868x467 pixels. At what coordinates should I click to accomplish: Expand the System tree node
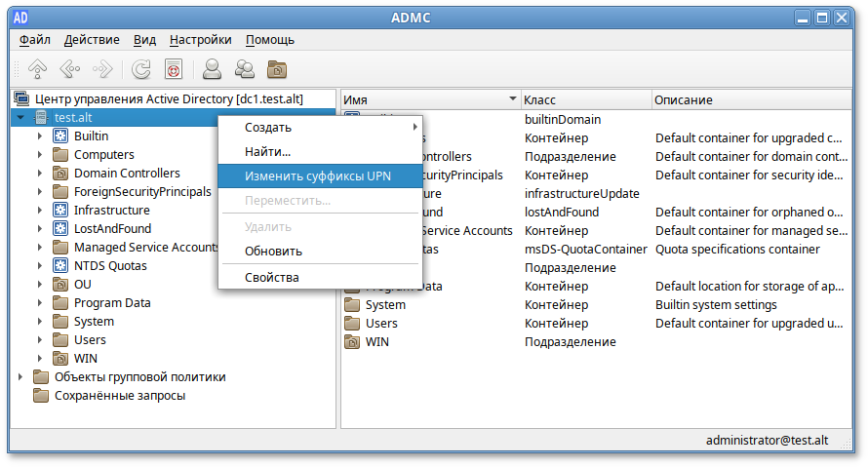tap(40, 322)
